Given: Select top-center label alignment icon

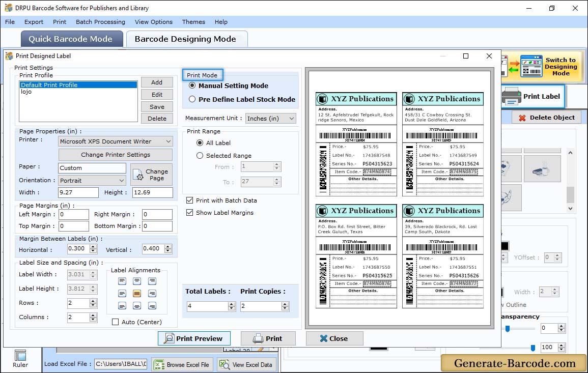Looking at the screenshot, I should point(137,281).
